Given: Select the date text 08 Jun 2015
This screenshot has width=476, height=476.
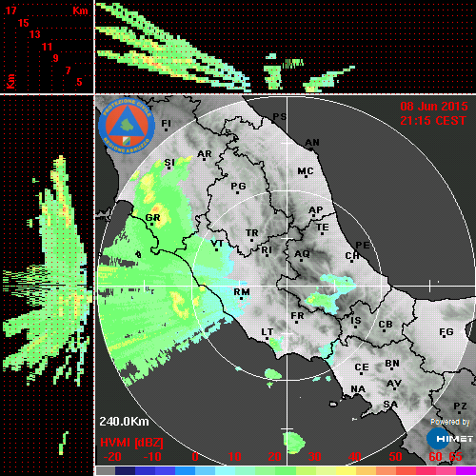Looking at the screenshot, I should 434,107.
